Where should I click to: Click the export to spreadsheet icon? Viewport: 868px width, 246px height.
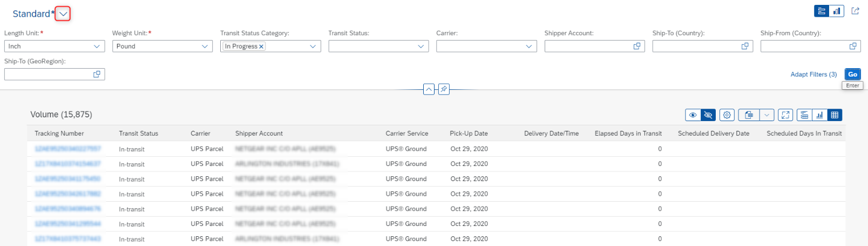749,115
